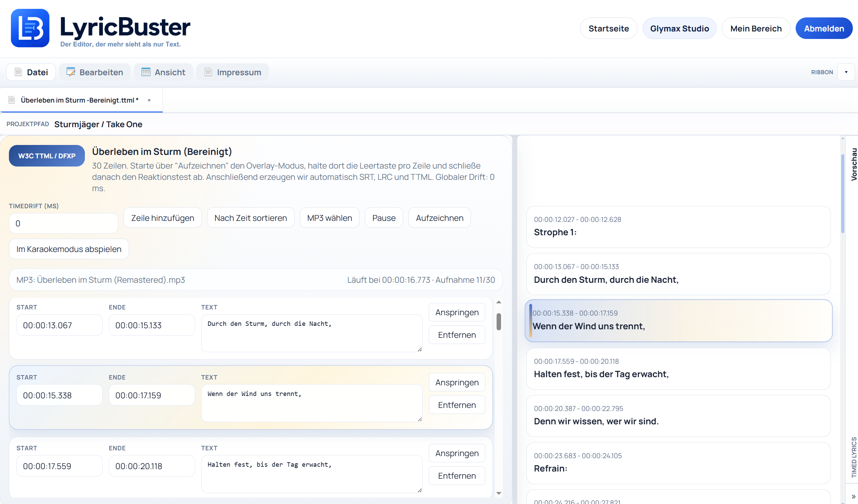Collapse the side panel with double chevron
The image size is (858, 504).
[853, 496]
